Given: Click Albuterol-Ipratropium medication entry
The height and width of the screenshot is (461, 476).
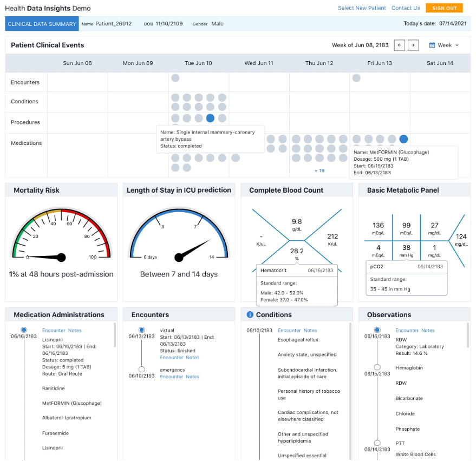Looking at the screenshot, I should 67,418.
